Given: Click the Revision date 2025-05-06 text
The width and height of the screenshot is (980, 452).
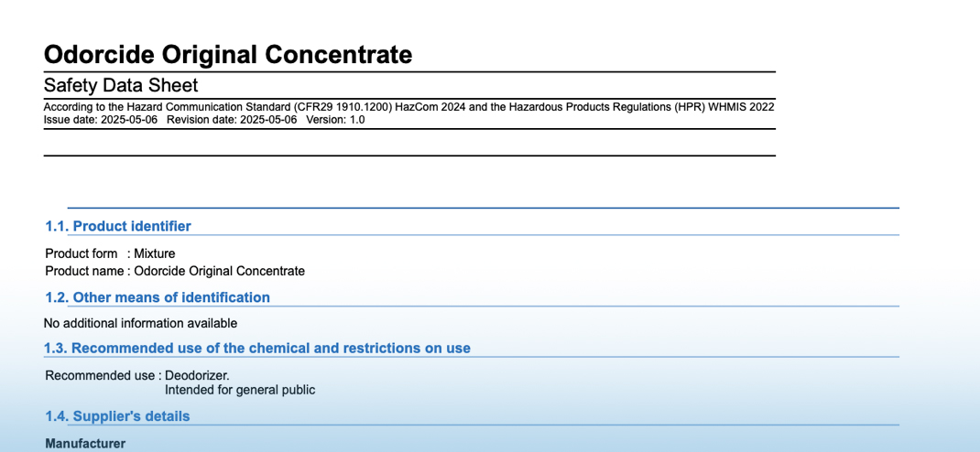Looking at the screenshot, I should point(232,120).
